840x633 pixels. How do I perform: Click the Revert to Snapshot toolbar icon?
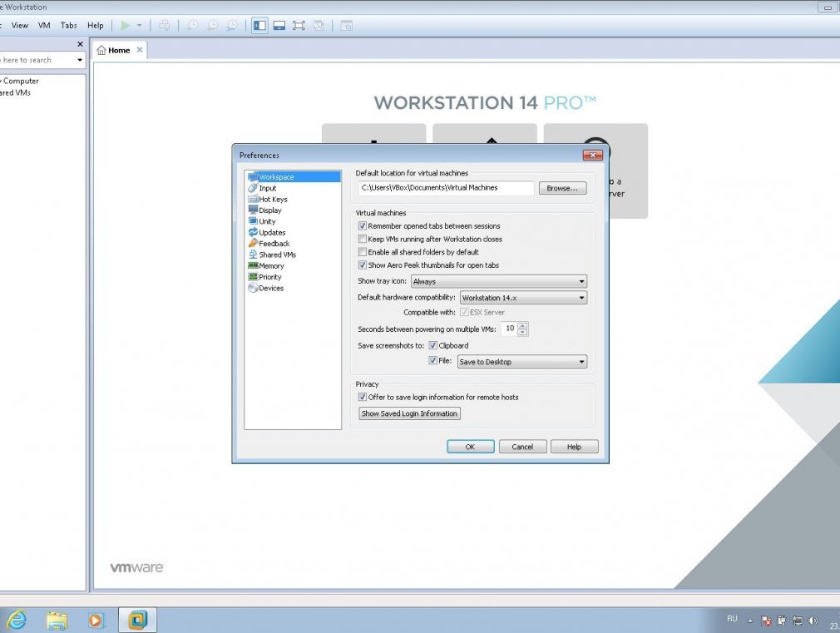click(212, 25)
